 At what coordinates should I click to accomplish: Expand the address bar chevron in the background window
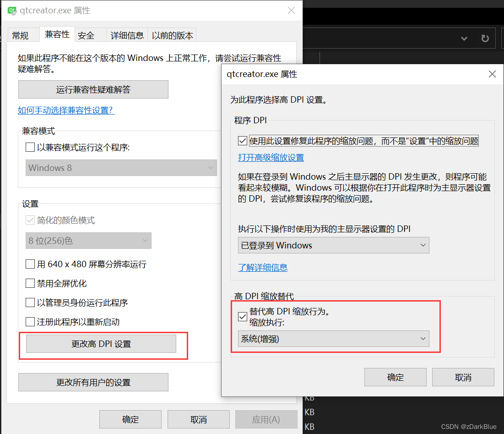tap(464, 38)
